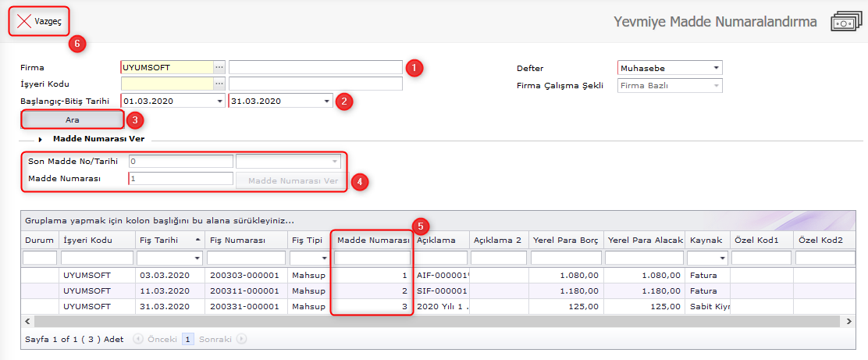Expand the Defter Muhasebe dropdown
Image resolution: width=868 pixels, height=360 pixels.
pyautogui.click(x=716, y=68)
